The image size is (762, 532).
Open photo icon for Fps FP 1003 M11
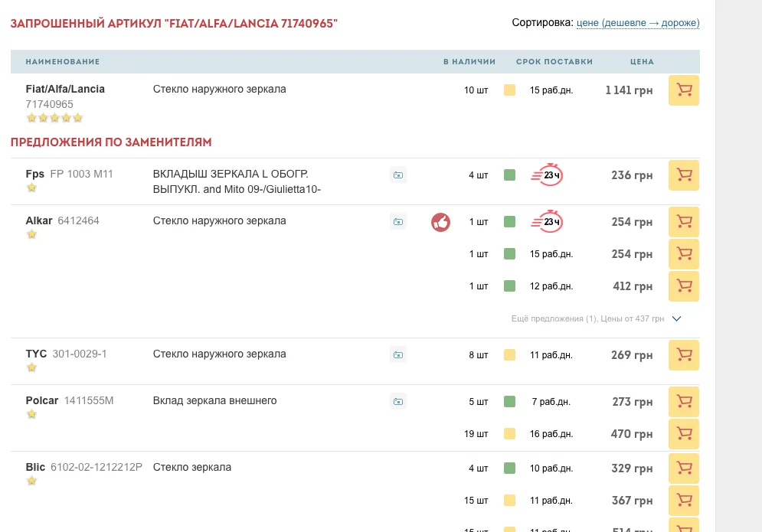(398, 175)
